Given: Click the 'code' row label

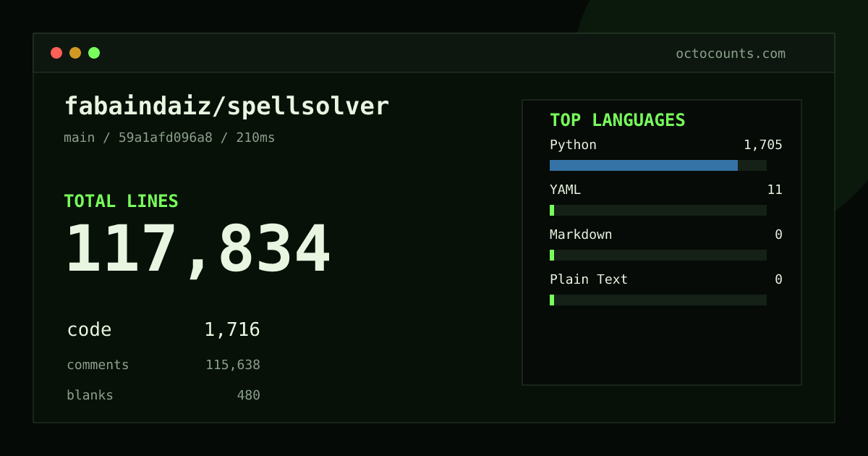Looking at the screenshot, I should tap(89, 330).
